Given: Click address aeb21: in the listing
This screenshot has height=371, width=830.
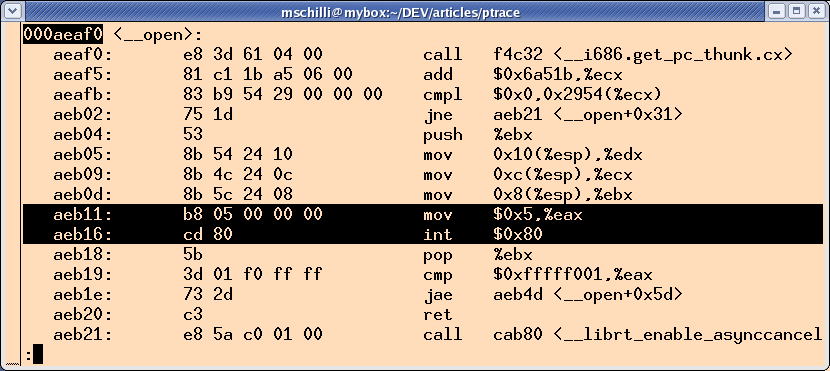Looking at the screenshot, I should (83, 334).
